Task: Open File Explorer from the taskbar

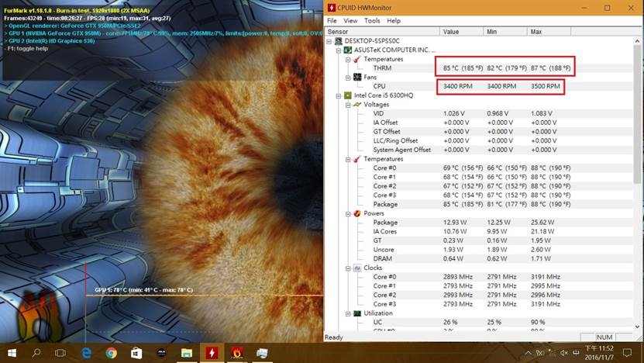Action: pyautogui.click(x=187, y=353)
